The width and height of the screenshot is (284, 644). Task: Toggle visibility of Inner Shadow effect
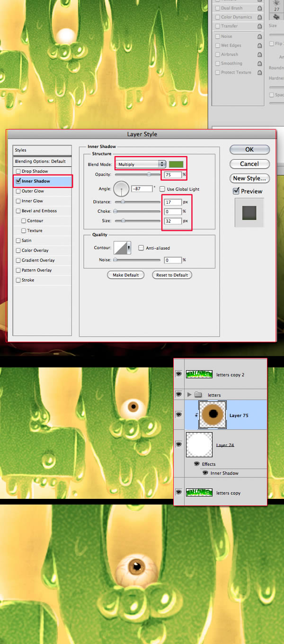tap(205, 473)
